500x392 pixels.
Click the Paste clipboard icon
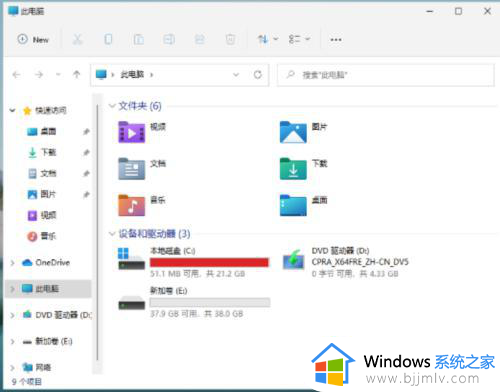tap(139, 39)
